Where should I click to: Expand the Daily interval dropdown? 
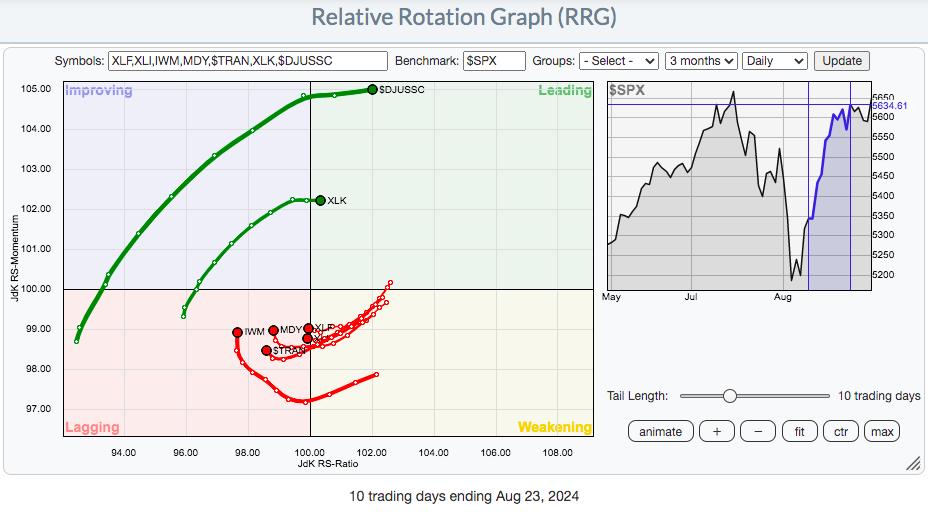[775, 61]
